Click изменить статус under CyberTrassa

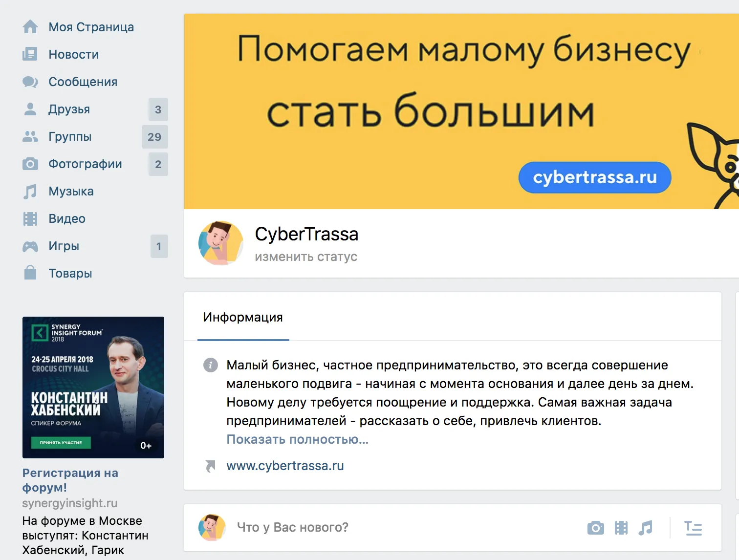[306, 257]
